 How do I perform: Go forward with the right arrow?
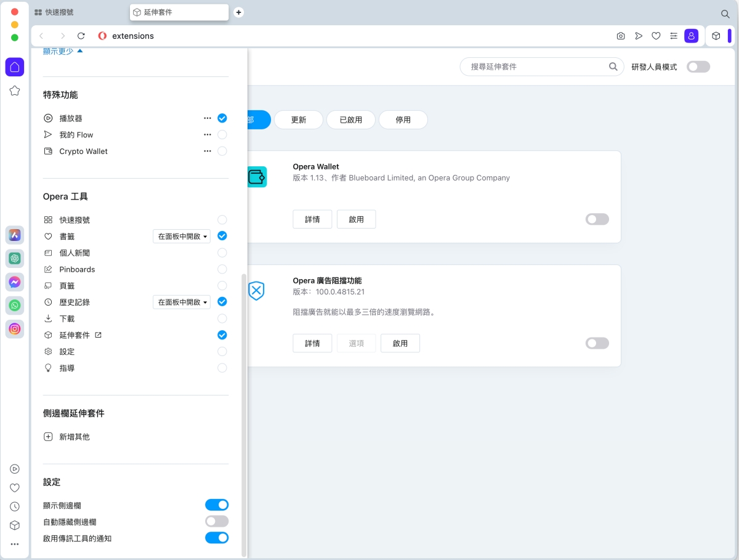click(62, 36)
